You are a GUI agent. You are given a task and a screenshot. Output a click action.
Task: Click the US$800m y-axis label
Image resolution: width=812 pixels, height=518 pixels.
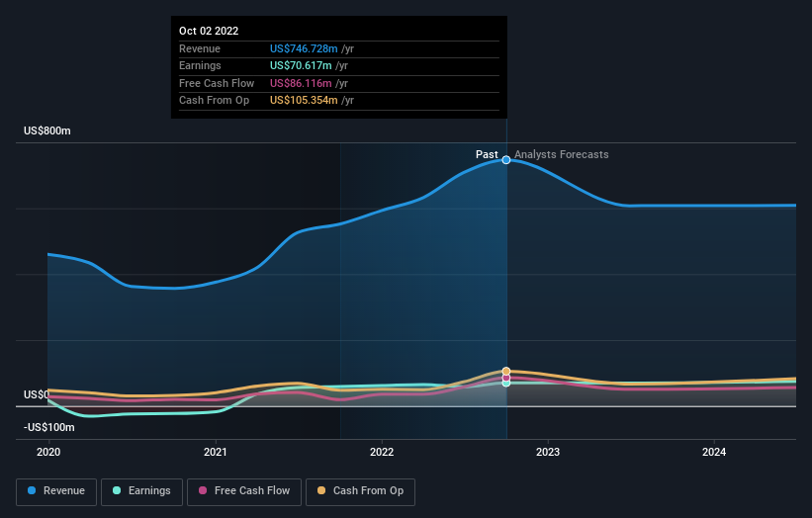pos(47,130)
